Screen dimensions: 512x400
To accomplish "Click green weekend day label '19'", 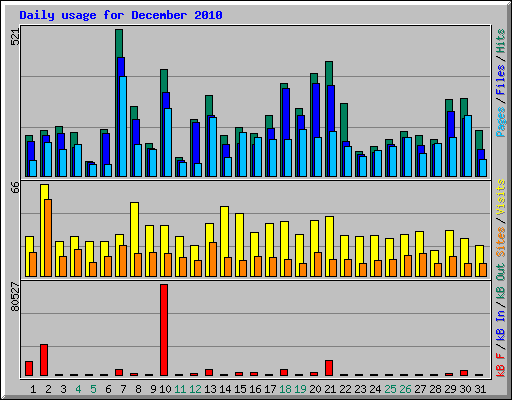I will coord(300,389).
